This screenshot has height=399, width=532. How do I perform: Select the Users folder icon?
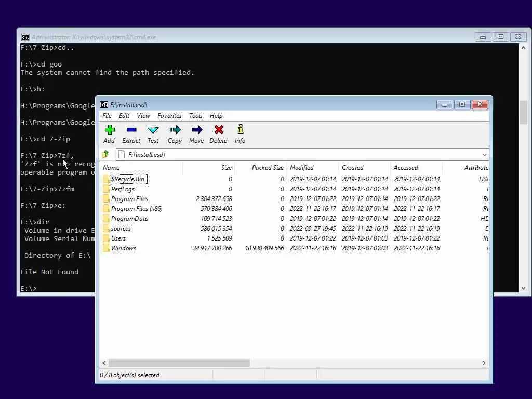(106, 238)
